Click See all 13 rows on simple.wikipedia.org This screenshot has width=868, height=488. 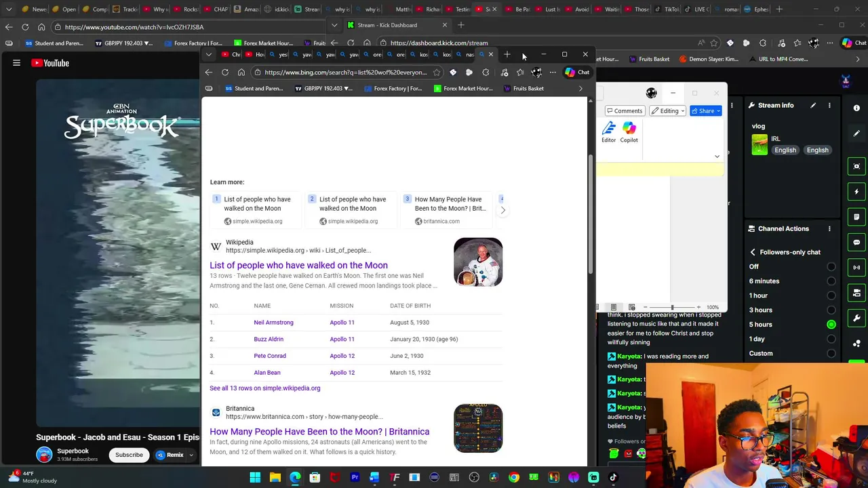click(x=264, y=388)
